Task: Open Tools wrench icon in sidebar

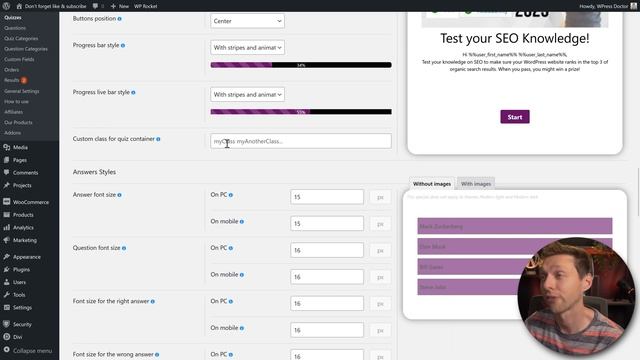Action: pos(7,295)
